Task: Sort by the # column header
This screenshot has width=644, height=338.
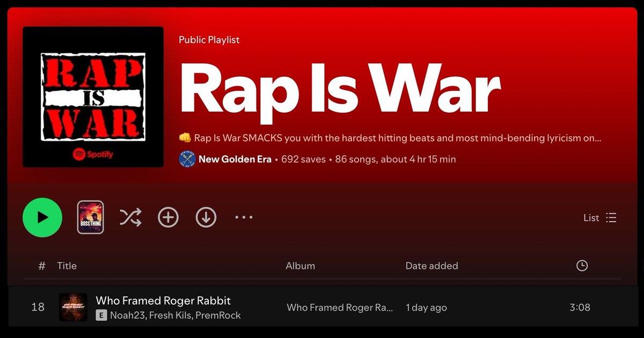Action: pyautogui.click(x=42, y=266)
